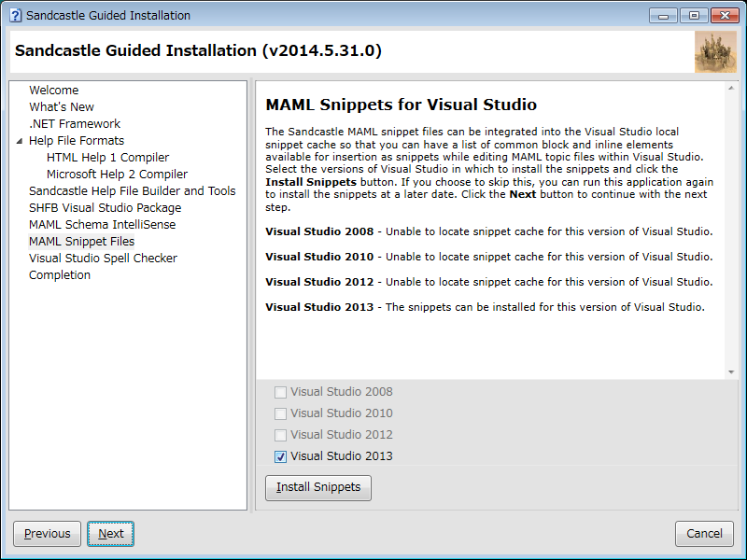747x560 pixels.
Task: Click the Previous button
Action: point(48,534)
